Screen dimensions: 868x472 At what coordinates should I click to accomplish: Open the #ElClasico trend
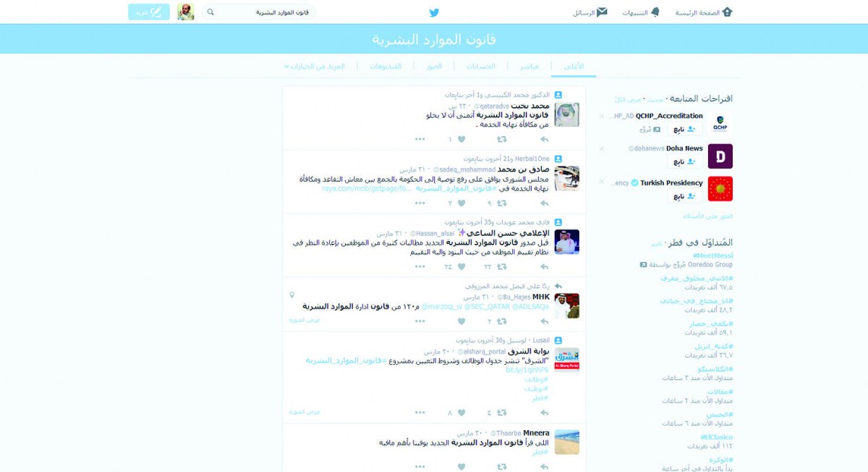(716, 437)
